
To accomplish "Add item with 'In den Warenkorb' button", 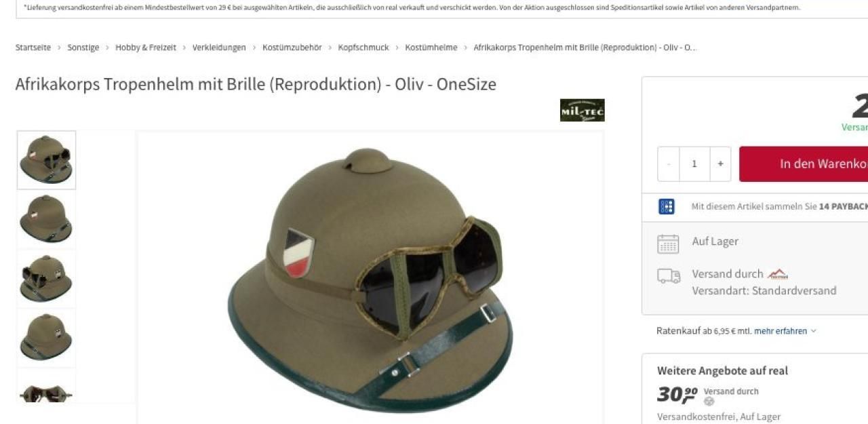I will point(804,164).
